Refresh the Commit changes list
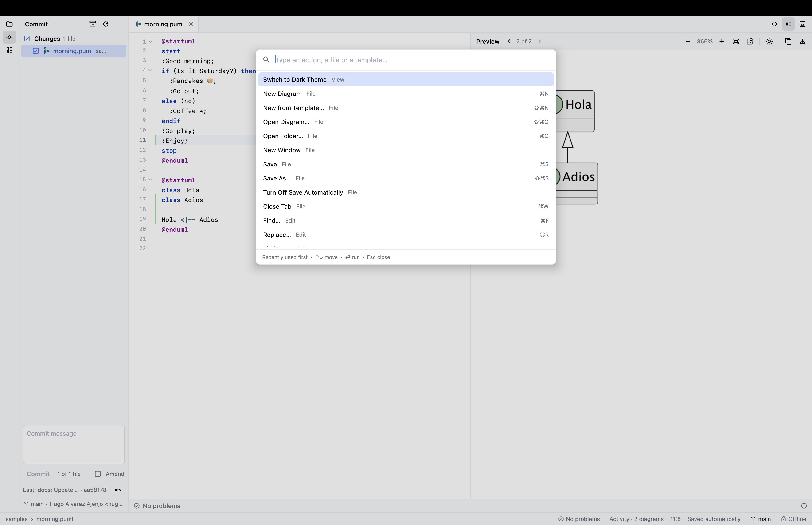The height and width of the screenshot is (525, 812). point(106,24)
